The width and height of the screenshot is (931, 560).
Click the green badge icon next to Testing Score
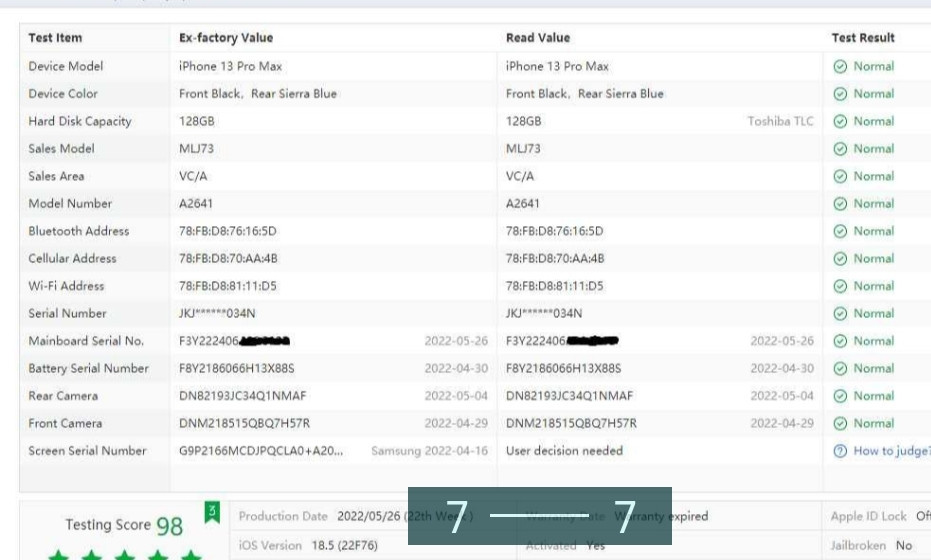[211, 513]
